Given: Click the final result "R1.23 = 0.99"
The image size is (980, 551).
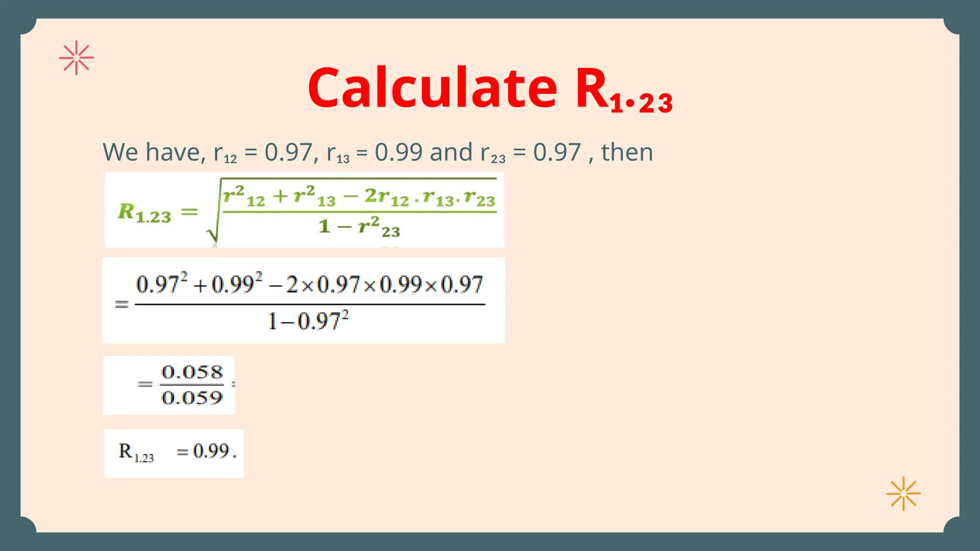Looking at the screenshot, I should (174, 453).
